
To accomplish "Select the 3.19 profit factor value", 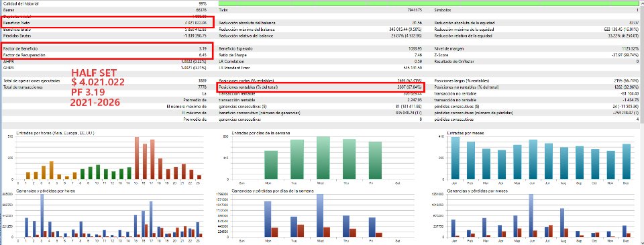I will (x=203, y=48).
